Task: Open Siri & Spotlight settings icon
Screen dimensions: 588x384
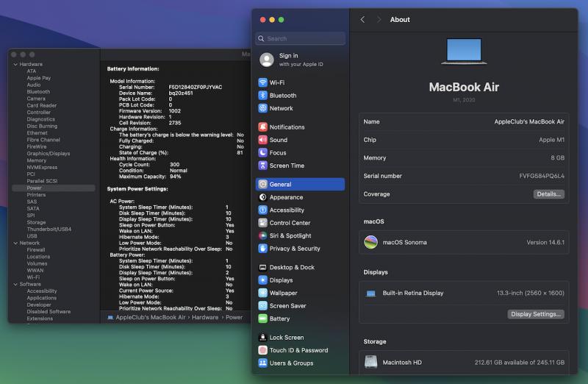Action: coord(263,235)
